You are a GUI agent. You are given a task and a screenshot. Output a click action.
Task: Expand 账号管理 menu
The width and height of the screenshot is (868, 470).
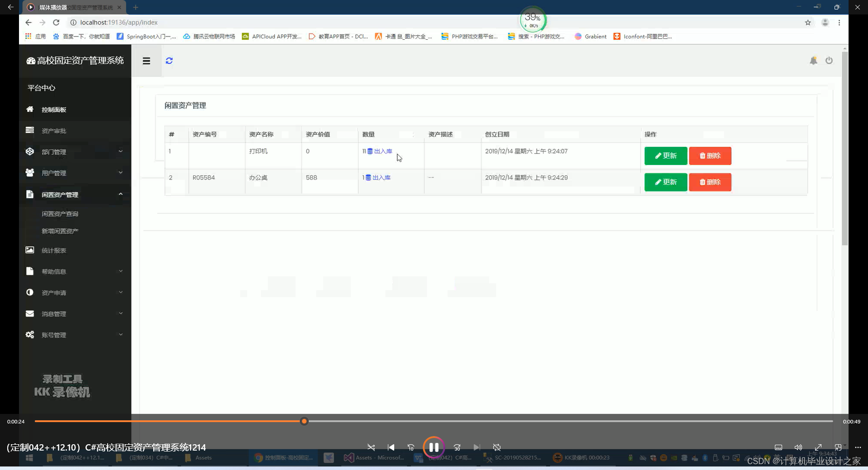(x=75, y=335)
